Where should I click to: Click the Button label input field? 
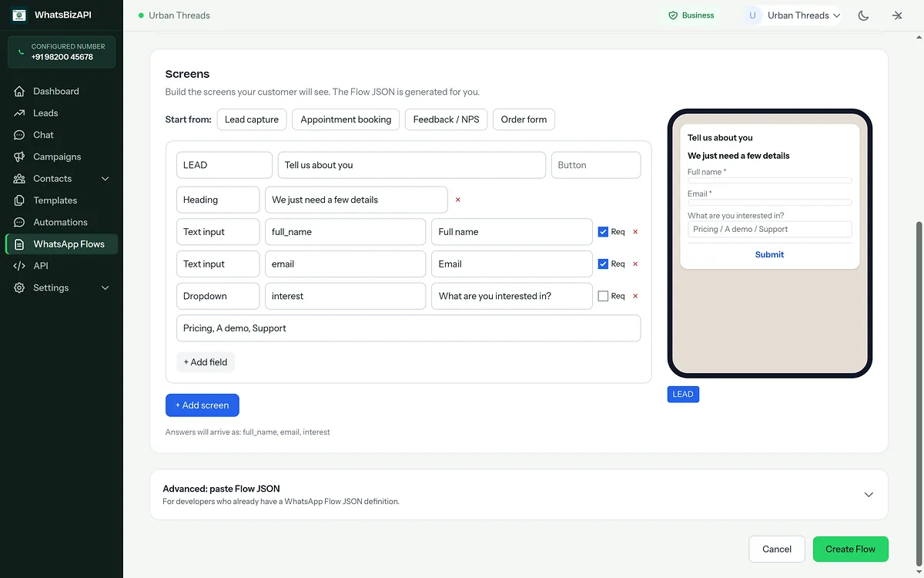point(596,165)
